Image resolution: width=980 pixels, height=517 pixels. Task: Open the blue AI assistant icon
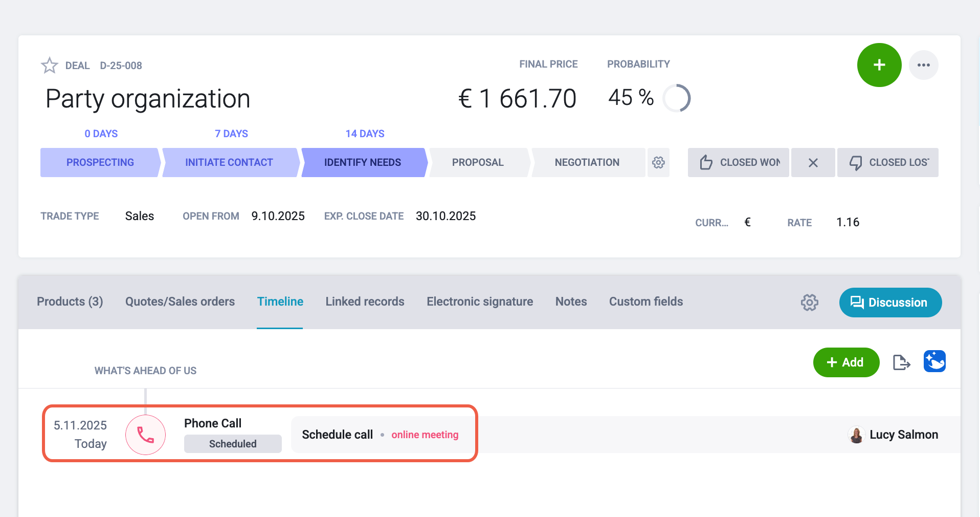[934, 361]
